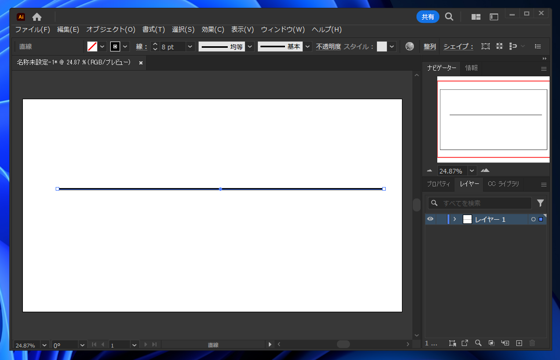Click the Navigator zoom in icon
The height and width of the screenshot is (360, 560).
click(485, 170)
